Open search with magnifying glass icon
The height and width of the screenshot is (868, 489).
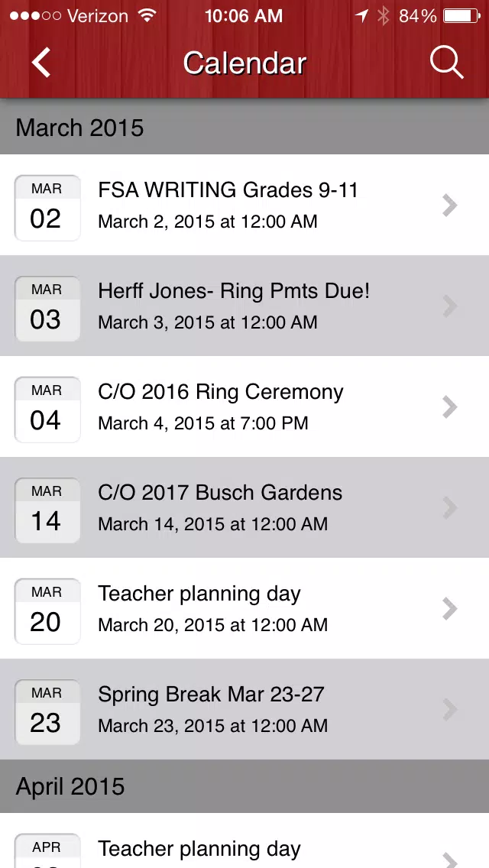(x=446, y=63)
